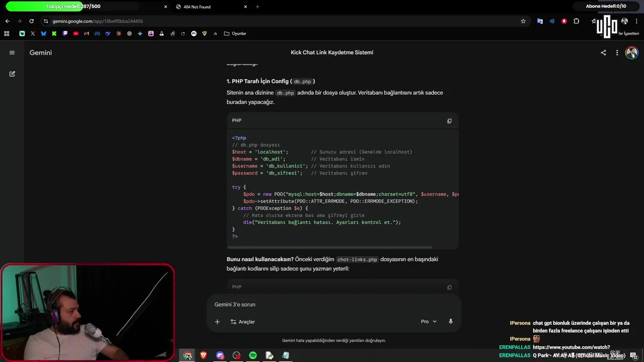
Task: Open the Meta bookmark
Action: click(x=97, y=34)
